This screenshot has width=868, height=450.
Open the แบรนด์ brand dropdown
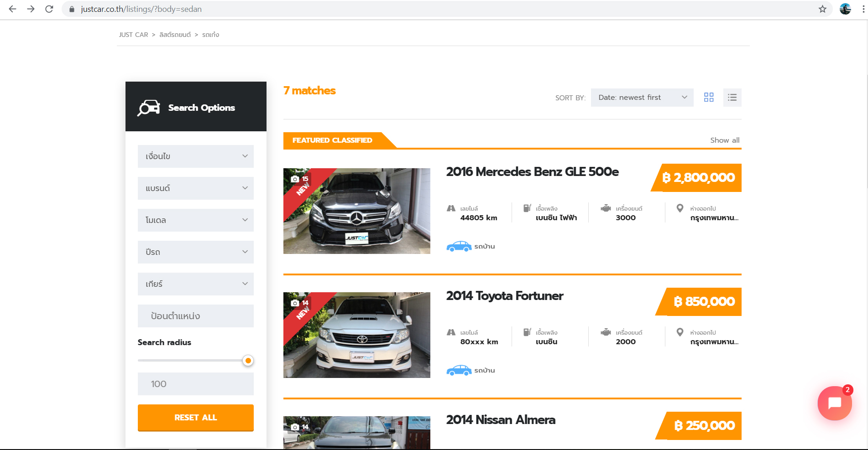point(196,188)
